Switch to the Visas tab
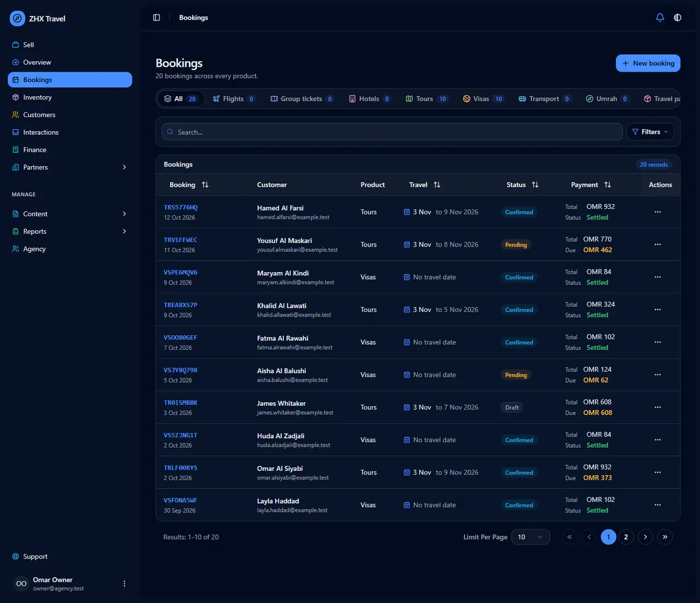700x603 pixels. [483, 99]
